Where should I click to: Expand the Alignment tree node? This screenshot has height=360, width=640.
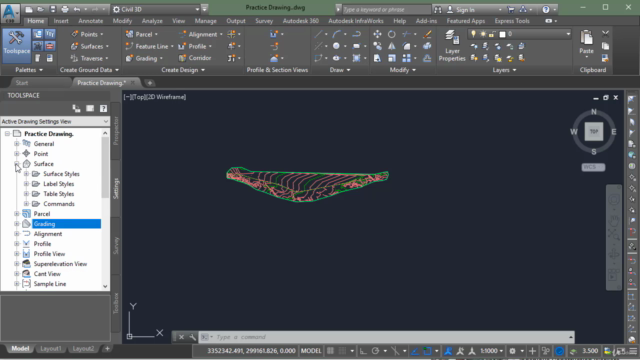(17, 234)
